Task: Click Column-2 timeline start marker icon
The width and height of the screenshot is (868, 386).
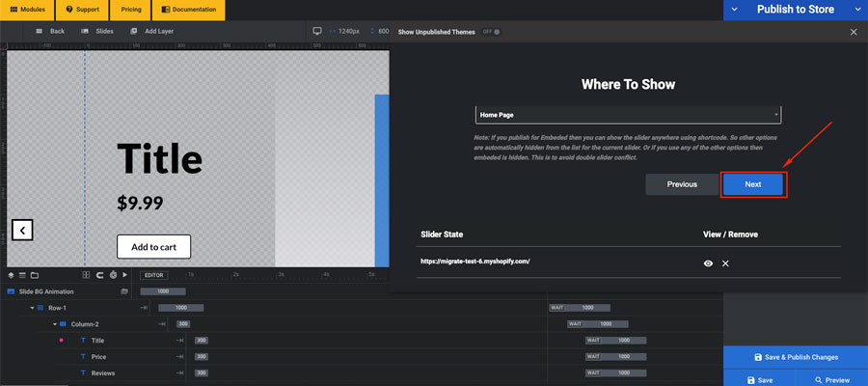Action: coord(162,324)
